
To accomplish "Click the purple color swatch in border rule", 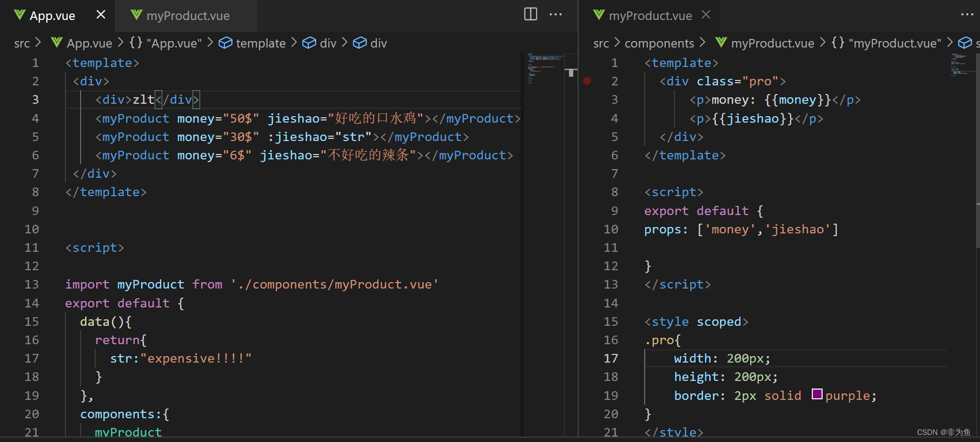I will pos(817,394).
